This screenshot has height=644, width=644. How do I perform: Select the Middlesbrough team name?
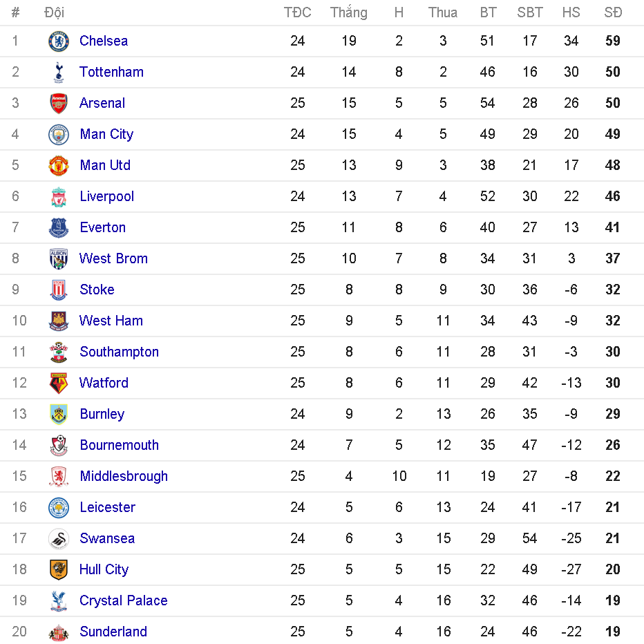pyautogui.click(x=124, y=476)
